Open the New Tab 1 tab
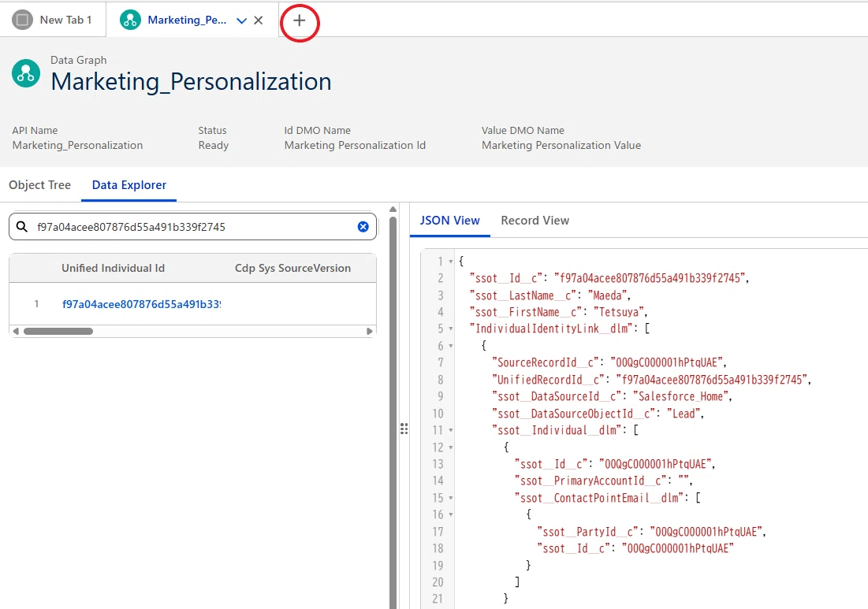The image size is (868, 609). [53, 20]
